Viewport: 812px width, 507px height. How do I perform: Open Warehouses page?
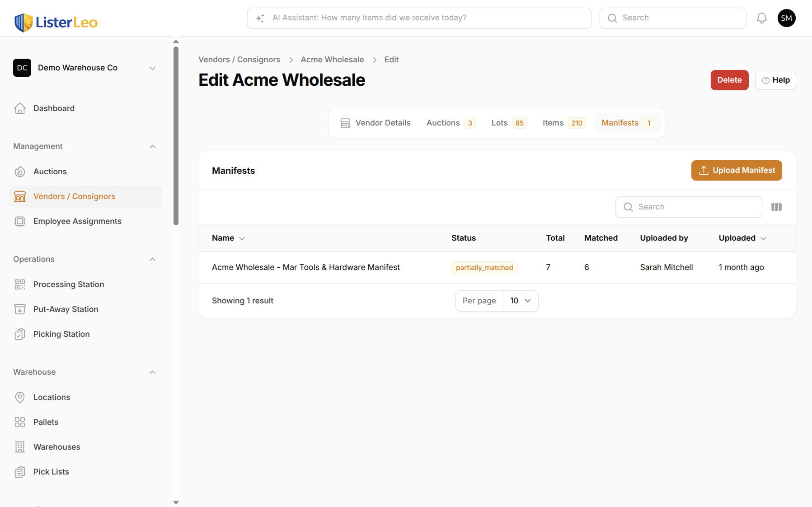tap(85, 447)
